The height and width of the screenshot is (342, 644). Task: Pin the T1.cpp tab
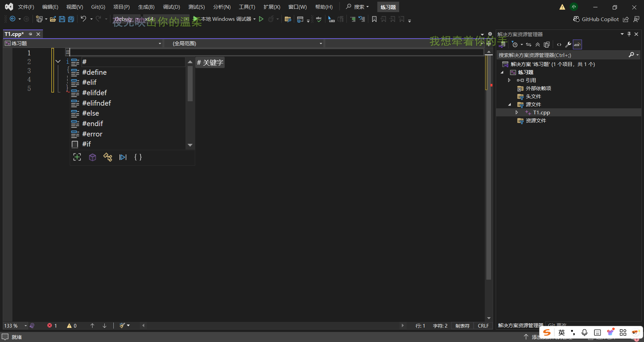tap(31, 34)
